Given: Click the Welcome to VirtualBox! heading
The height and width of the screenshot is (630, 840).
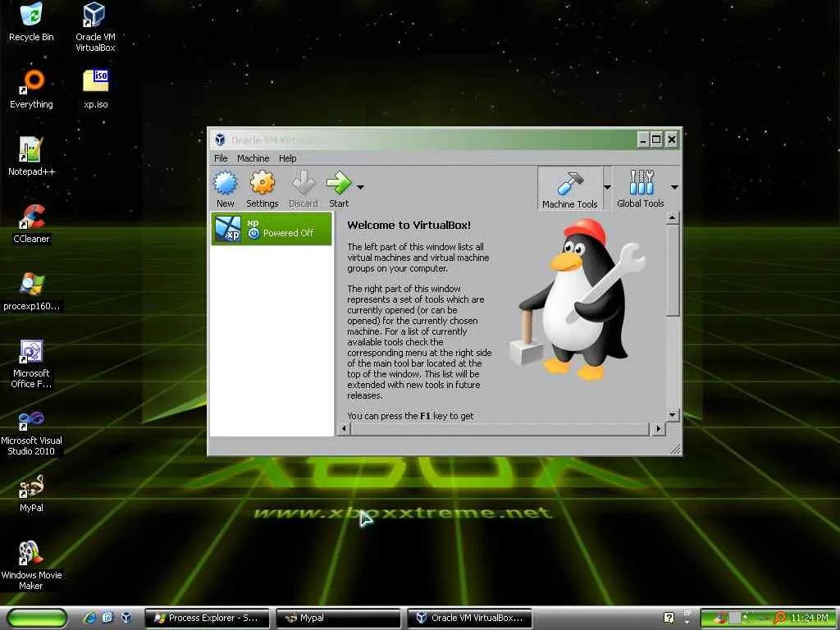Looking at the screenshot, I should pos(409,225).
